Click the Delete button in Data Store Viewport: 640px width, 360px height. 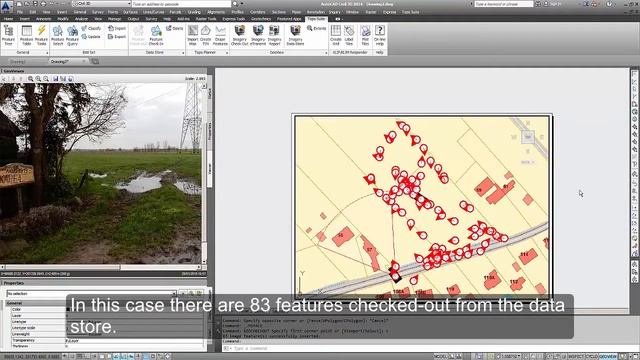tap(175, 28)
